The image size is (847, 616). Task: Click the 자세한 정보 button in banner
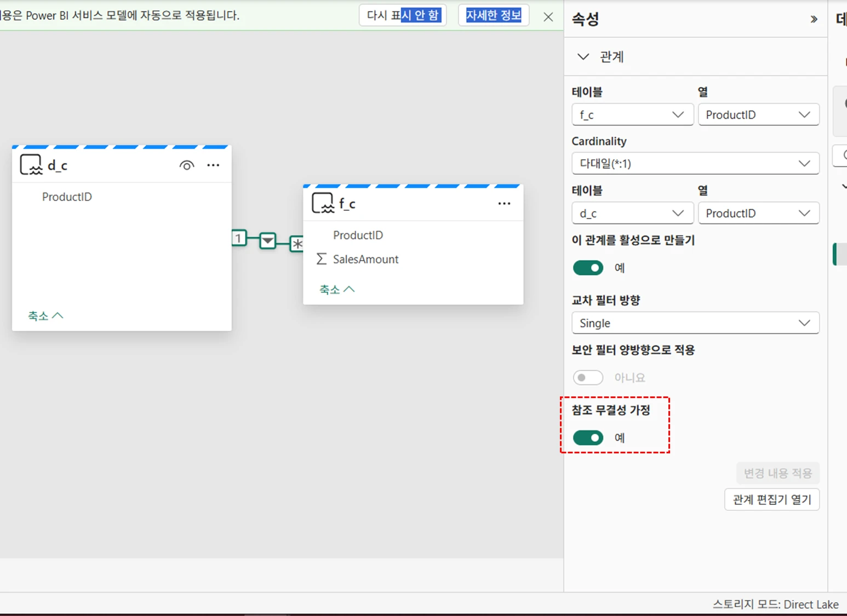click(493, 15)
